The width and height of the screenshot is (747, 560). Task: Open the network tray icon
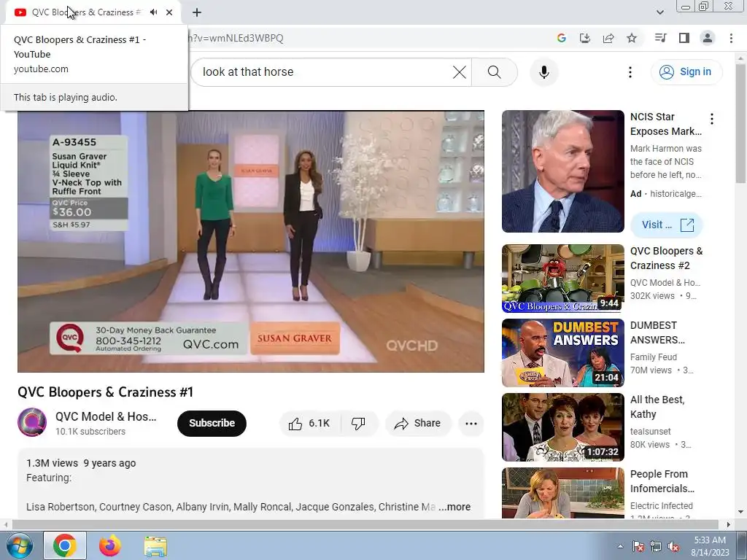pos(656,546)
